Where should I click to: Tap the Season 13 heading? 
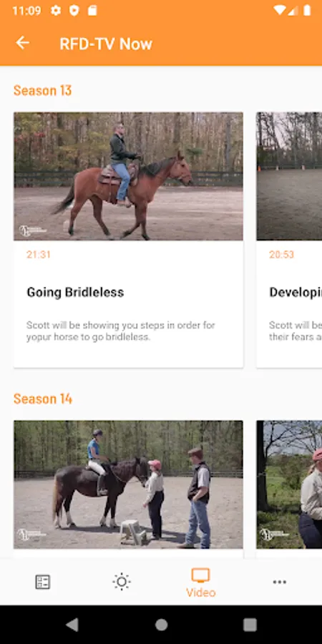coord(43,90)
